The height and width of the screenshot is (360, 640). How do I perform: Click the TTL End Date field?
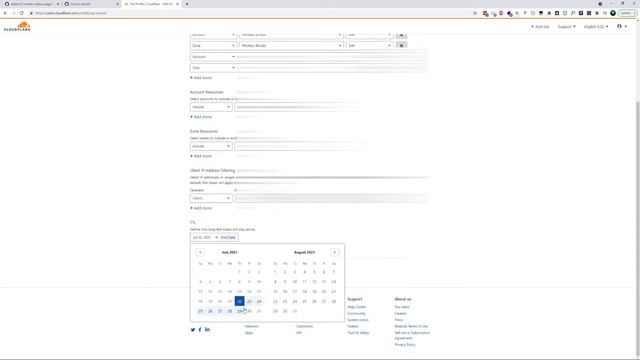tap(228, 238)
